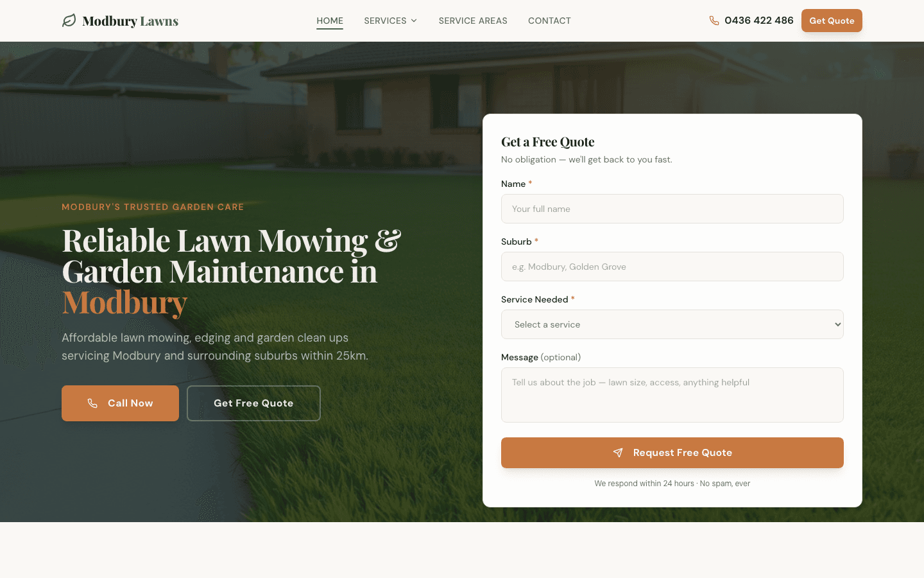Click the Call Now button
Image resolution: width=924 pixels, height=578 pixels.
120,403
